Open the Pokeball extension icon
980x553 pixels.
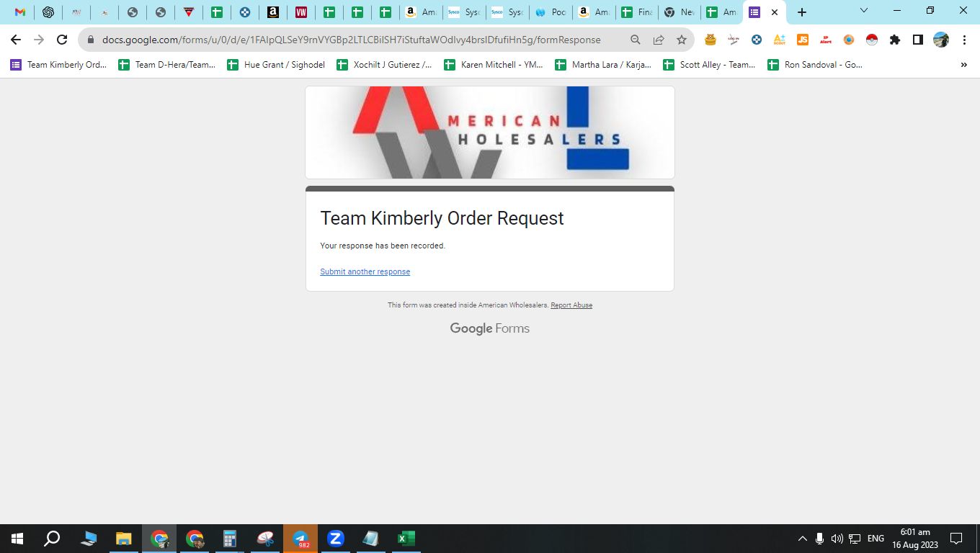click(872, 40)
